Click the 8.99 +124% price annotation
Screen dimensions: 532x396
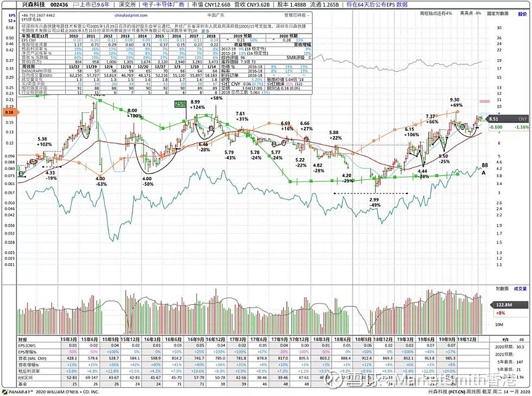[x=197, y=104]
